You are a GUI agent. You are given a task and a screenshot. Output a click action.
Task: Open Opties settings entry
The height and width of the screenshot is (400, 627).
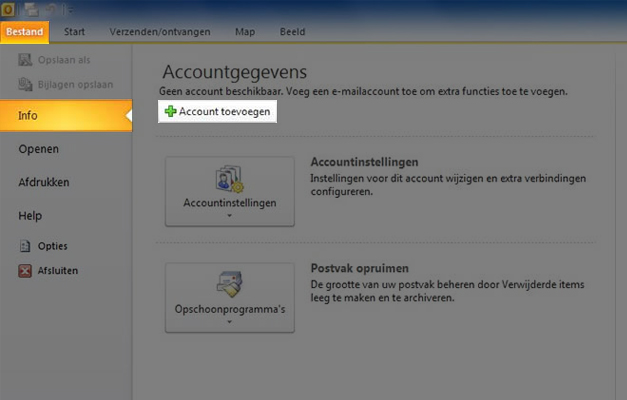52,246
